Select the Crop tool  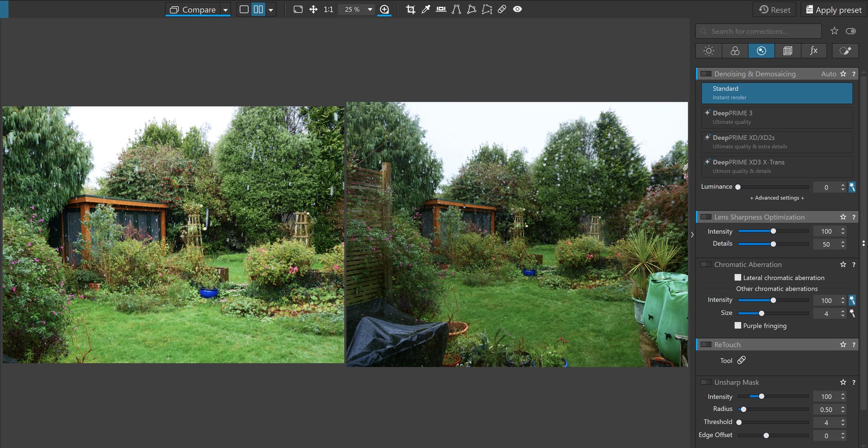(x=410, y=9)
